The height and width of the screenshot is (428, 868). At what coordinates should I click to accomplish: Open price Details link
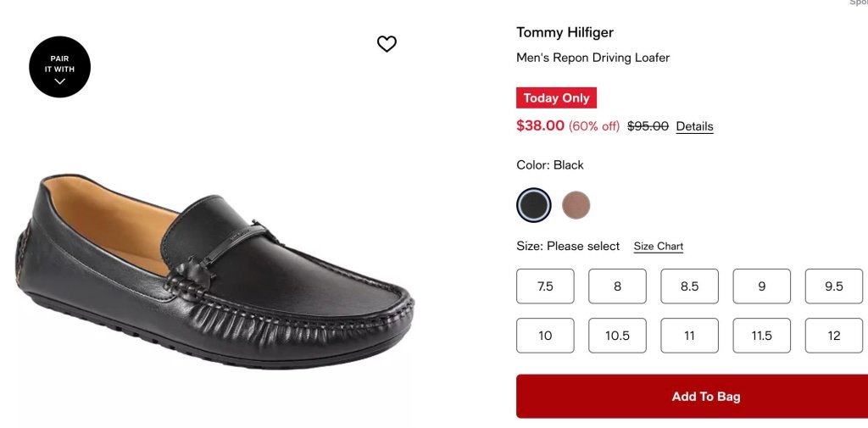(x=694, y=126)
